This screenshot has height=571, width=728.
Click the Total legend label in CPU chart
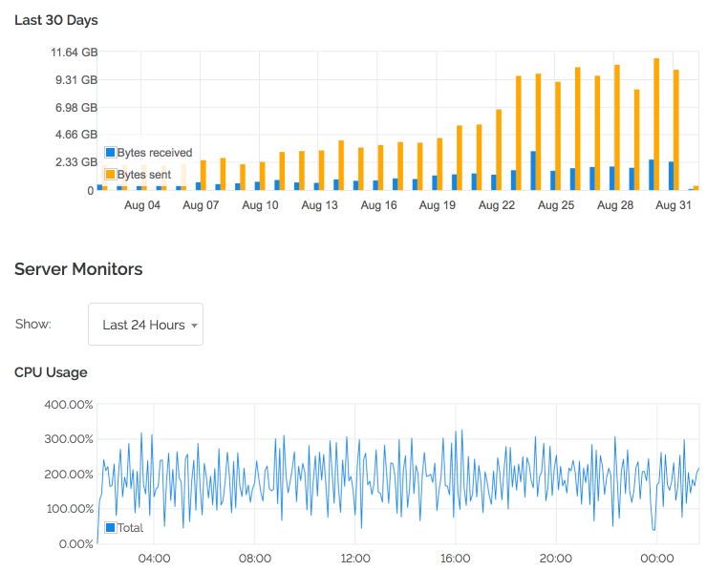[130, 528]
